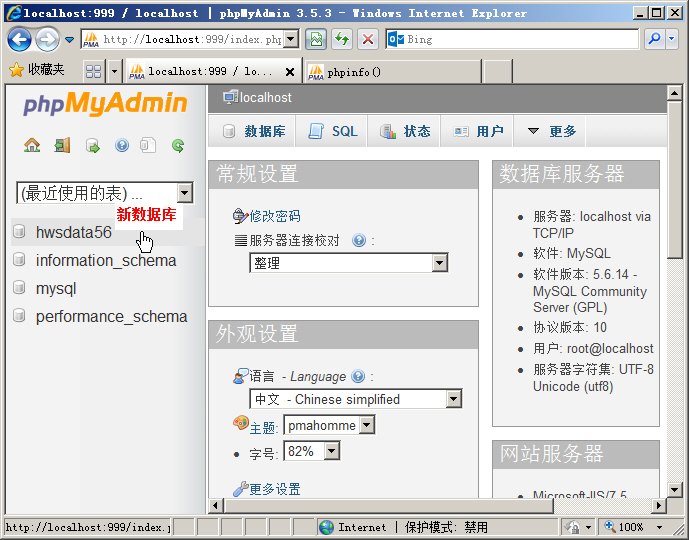The image size is (689, 540).
Task: Click 保护模式: 禁用 status text
Action: [x=446, y=527]
